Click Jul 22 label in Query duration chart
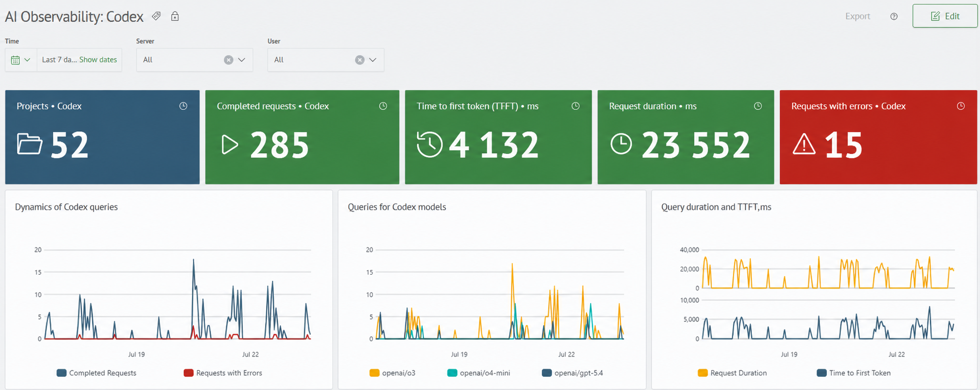The image size is (980, 390). (897, 354)
